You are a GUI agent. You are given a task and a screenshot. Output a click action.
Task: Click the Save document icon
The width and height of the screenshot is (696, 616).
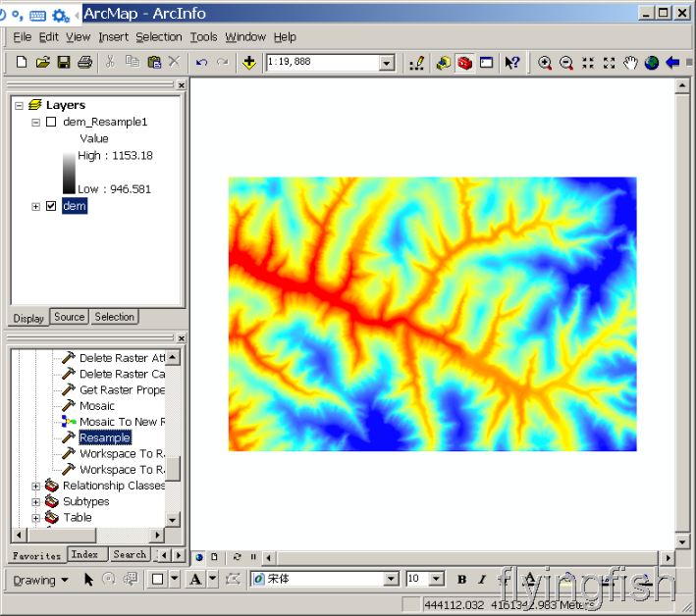(64, 63)
